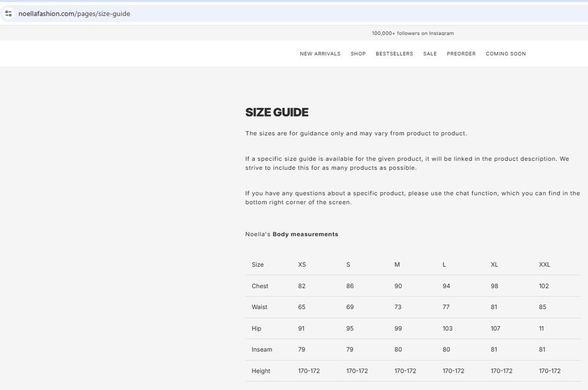The height and width of the screenshot is (390, 588).
Task: Click 'The sizes are for guidance only' sentence
Action: click(x=356, y=133)
